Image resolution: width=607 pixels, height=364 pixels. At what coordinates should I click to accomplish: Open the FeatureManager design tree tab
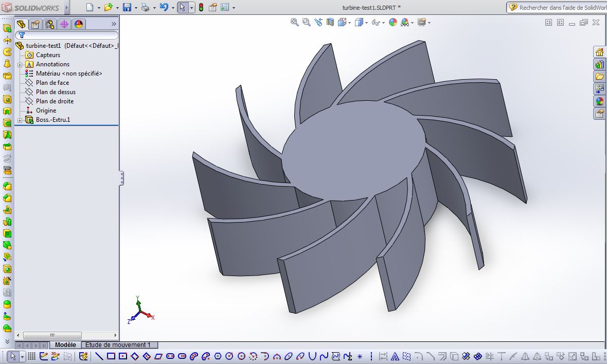pyautogui.click(x=21, y=24)
